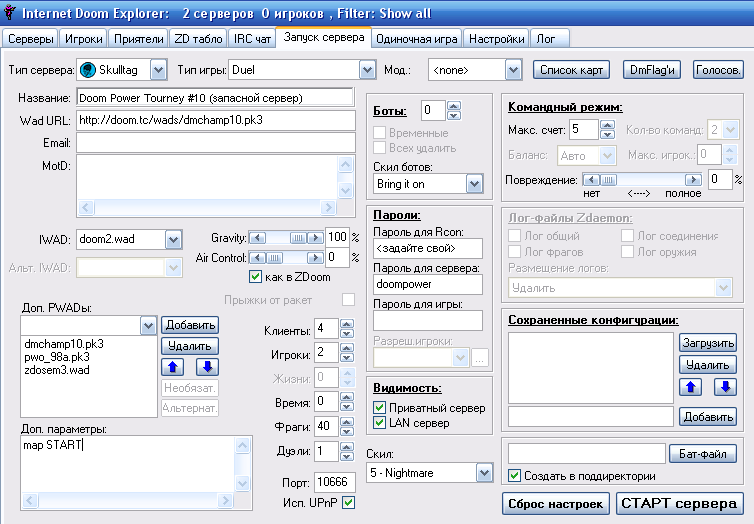Switch to the Настройки tab
This screenshot has width=754, height=524.
pyautogui.click(x=497, y=39)
